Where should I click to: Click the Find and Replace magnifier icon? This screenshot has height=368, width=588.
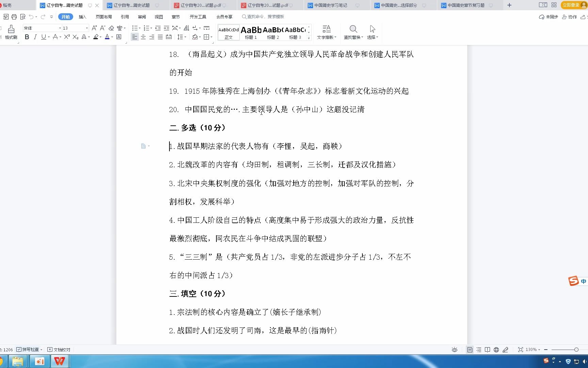[x=353, y=29]
